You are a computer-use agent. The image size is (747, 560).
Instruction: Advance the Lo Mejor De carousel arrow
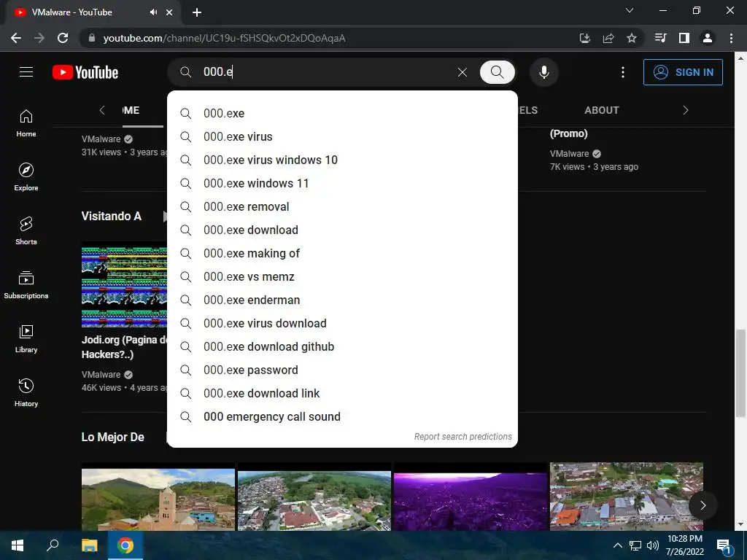(703, 505)
